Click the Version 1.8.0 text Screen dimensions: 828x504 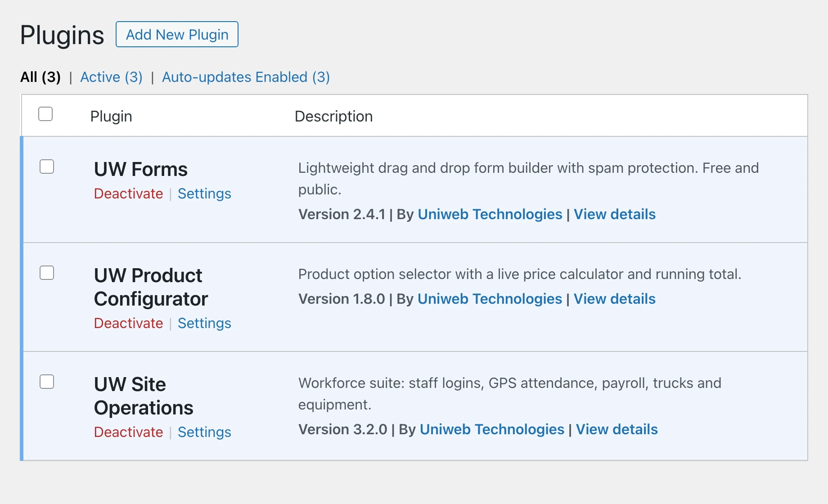point(342,299)
